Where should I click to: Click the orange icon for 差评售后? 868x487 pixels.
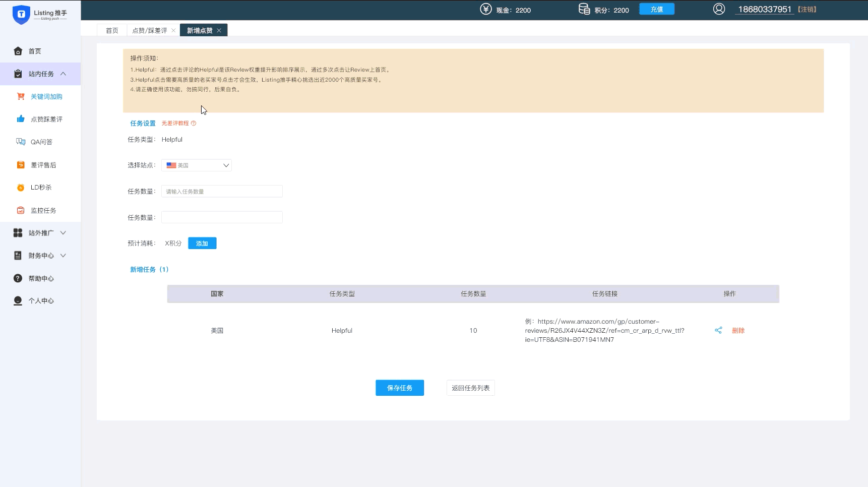click(21, 165)
